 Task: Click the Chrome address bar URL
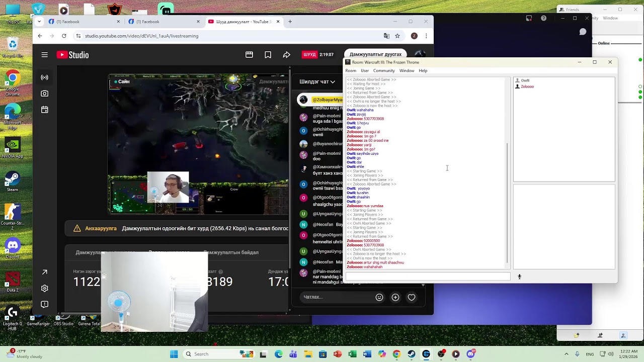141,36
